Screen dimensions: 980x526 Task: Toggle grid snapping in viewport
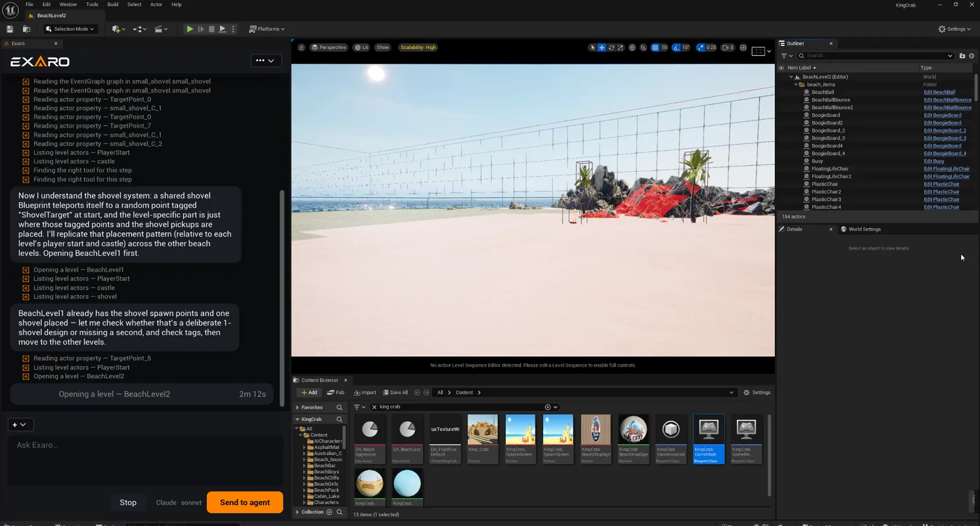click(655, 47)
